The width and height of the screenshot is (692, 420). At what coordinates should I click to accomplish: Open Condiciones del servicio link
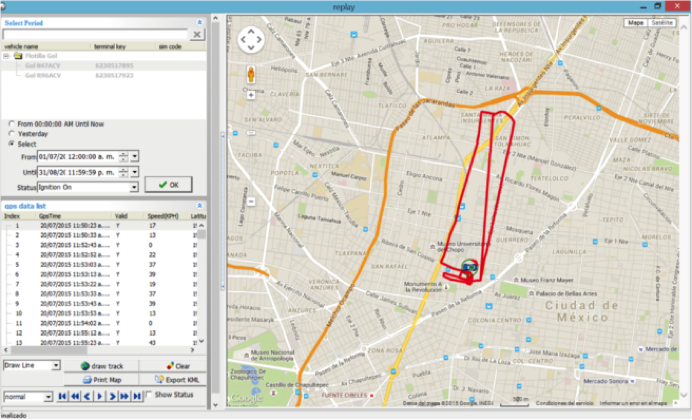565,403
